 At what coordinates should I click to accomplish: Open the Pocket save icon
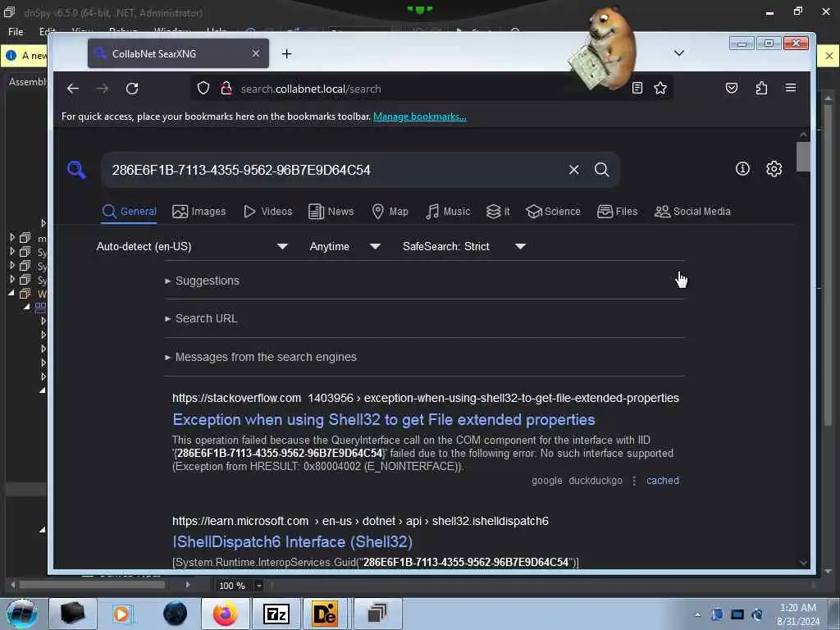(731, 88)
